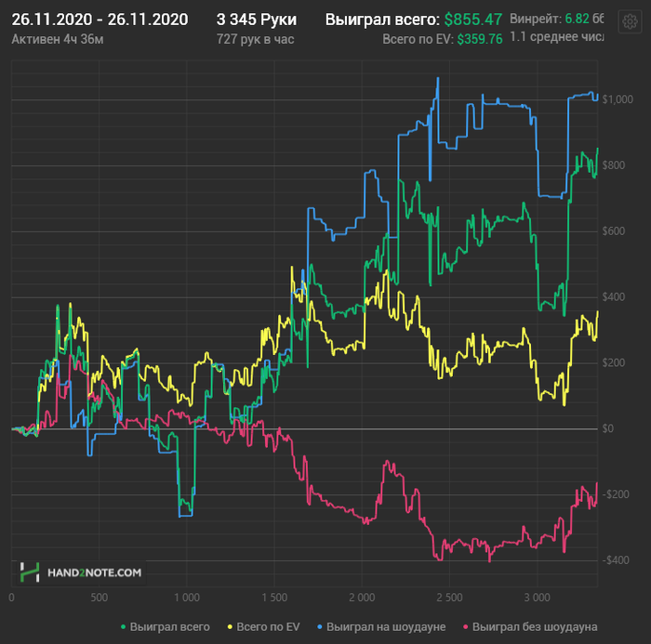Toggle the 'Всего по EV' series label
The image size is (651, 644).
268,626
